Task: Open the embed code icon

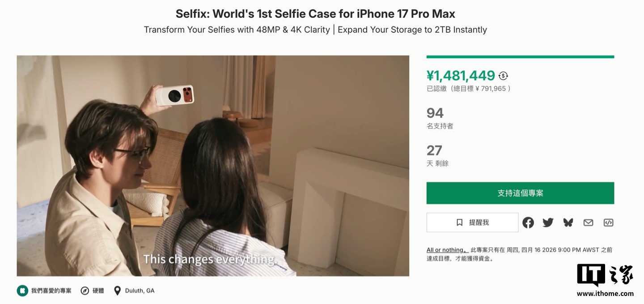Action: point(608,223)
